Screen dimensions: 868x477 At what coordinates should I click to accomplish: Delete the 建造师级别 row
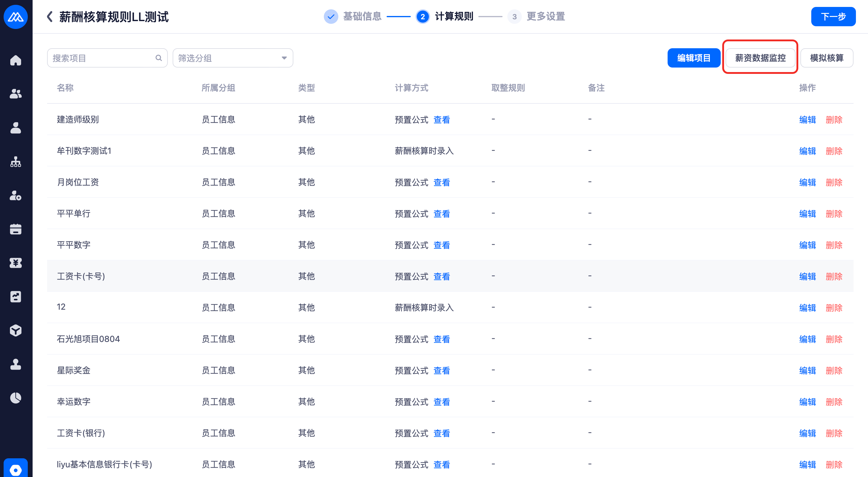[834, 119]
